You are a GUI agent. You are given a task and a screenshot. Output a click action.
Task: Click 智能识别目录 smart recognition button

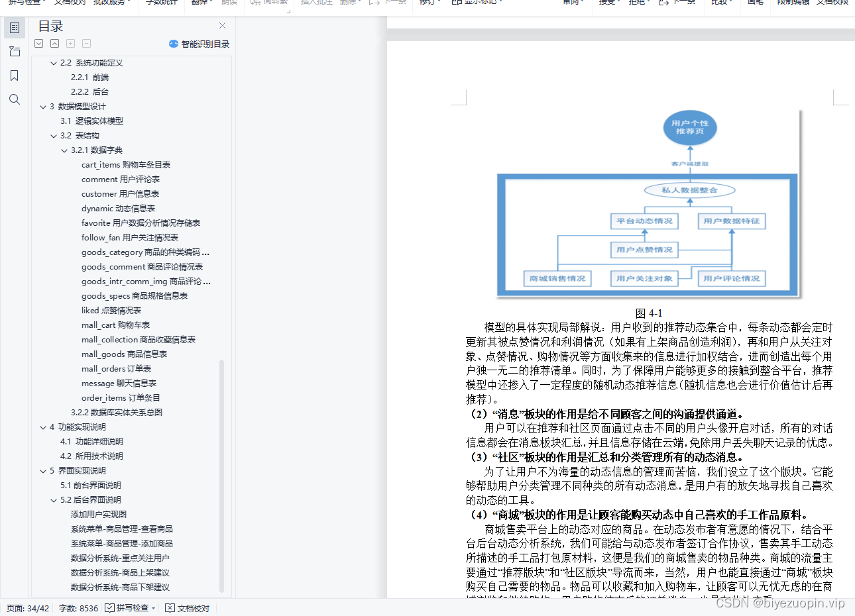click(x=199, y=44)
